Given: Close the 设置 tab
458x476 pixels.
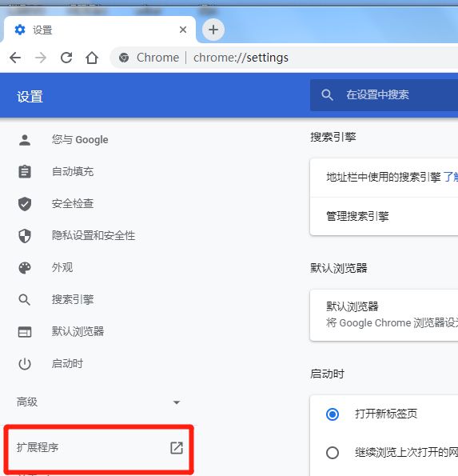Looking at the screenshot, I should [183, 30].
